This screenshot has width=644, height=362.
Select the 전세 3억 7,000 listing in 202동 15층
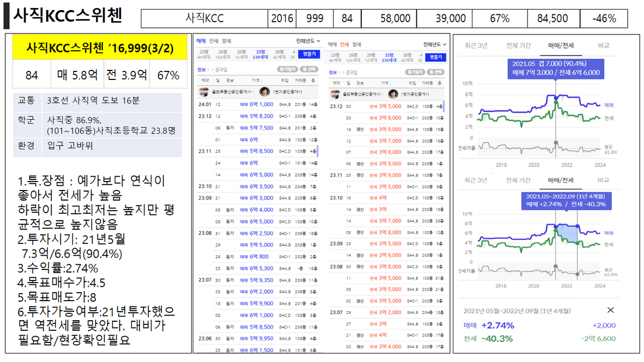coord(386,141)
